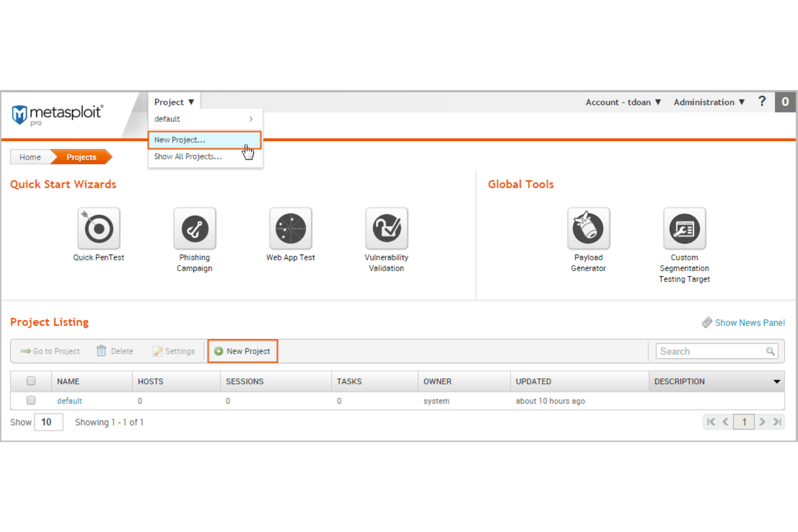Click the Go to Project button
This screenshot has width=798, height=532.
[50, 351]
